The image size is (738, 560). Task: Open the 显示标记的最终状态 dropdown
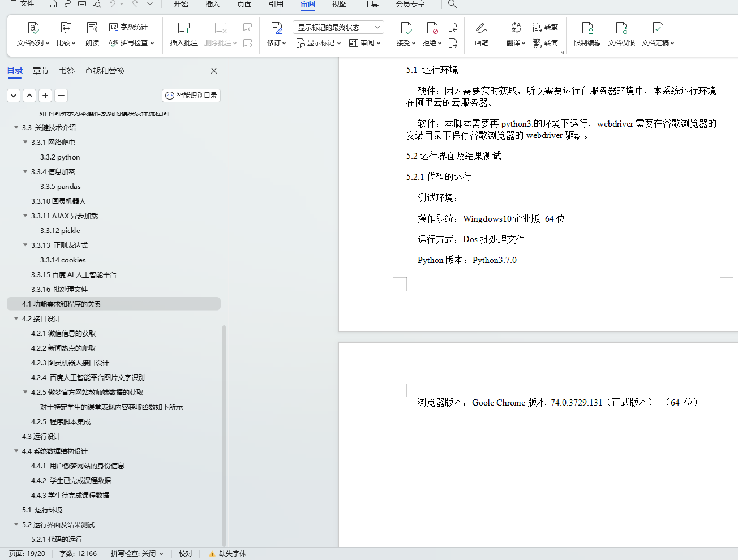tap(338, 27)
